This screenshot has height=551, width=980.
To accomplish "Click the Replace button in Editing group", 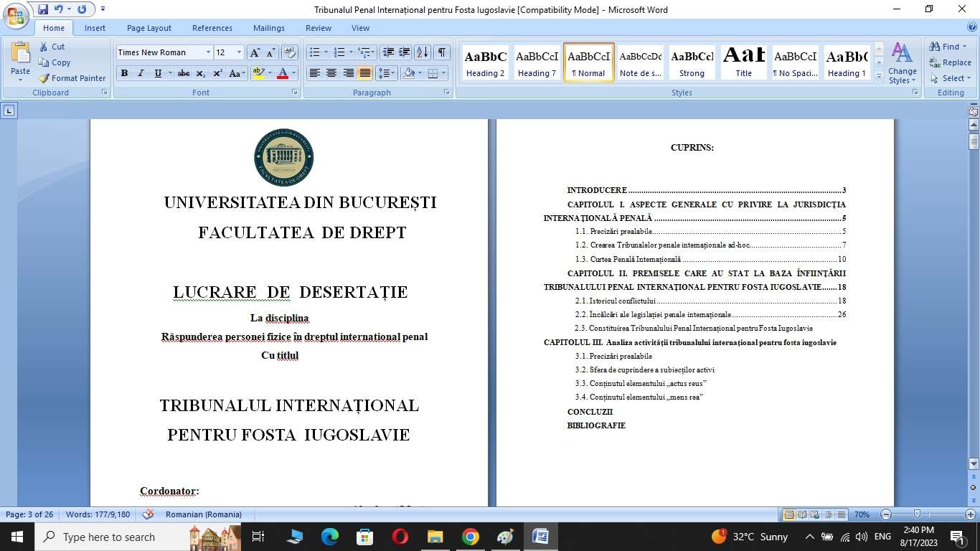I will tap(950, 62).
